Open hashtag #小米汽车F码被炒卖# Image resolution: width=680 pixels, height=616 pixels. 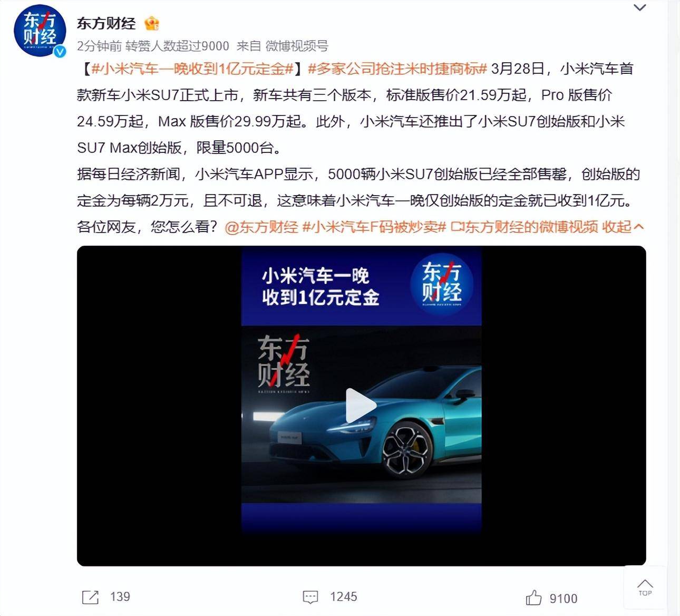(x=374, y=227)
